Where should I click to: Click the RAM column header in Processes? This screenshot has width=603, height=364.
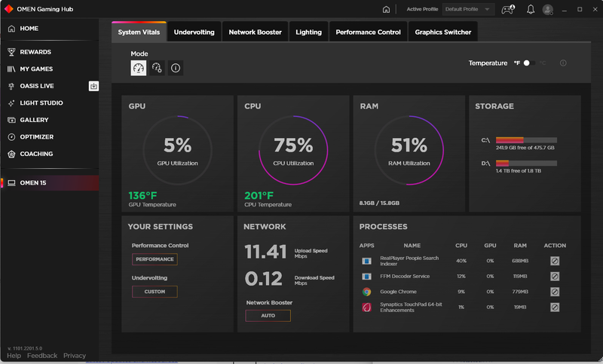pos(520,246)
